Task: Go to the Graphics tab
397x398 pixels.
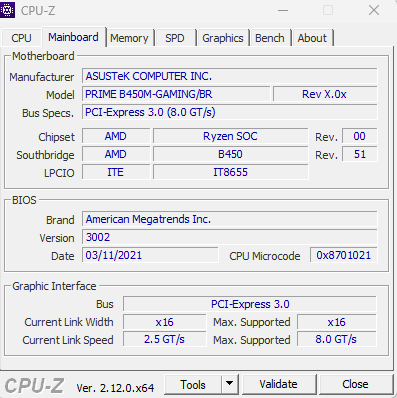Action: point(223,38)
